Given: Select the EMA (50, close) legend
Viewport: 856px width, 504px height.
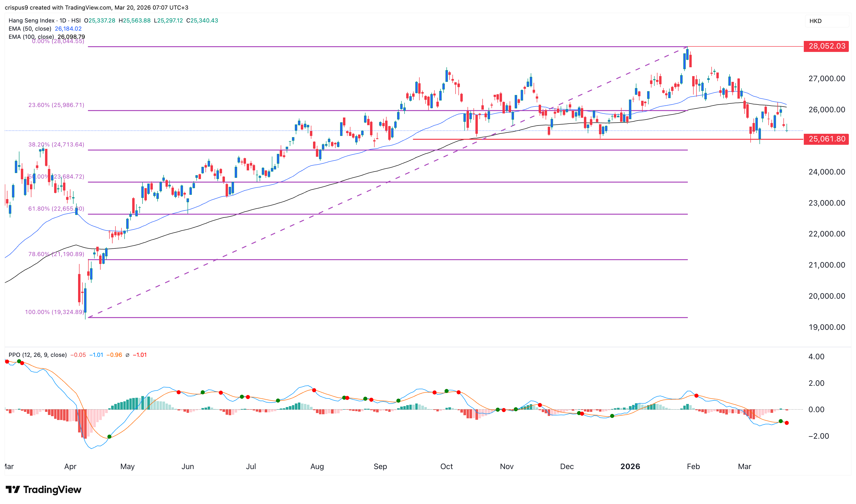Looking at the screenshot, I should (x=30, y=28).
